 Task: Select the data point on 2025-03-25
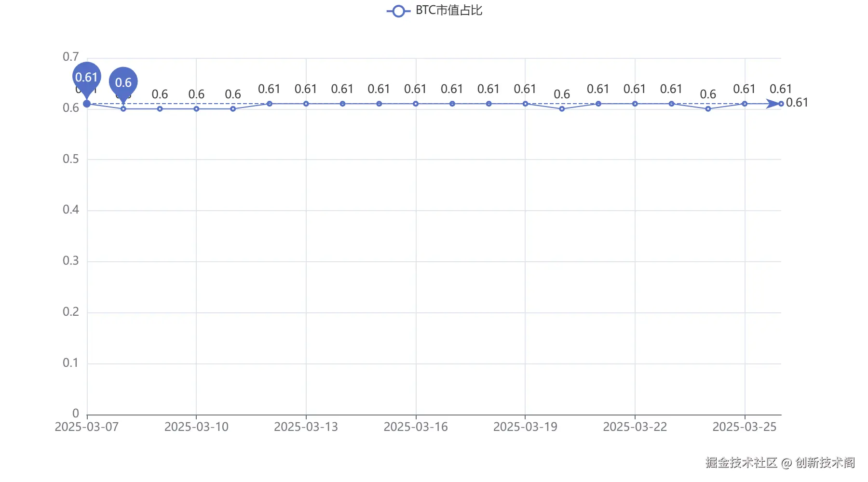click(x=745, y=104)
